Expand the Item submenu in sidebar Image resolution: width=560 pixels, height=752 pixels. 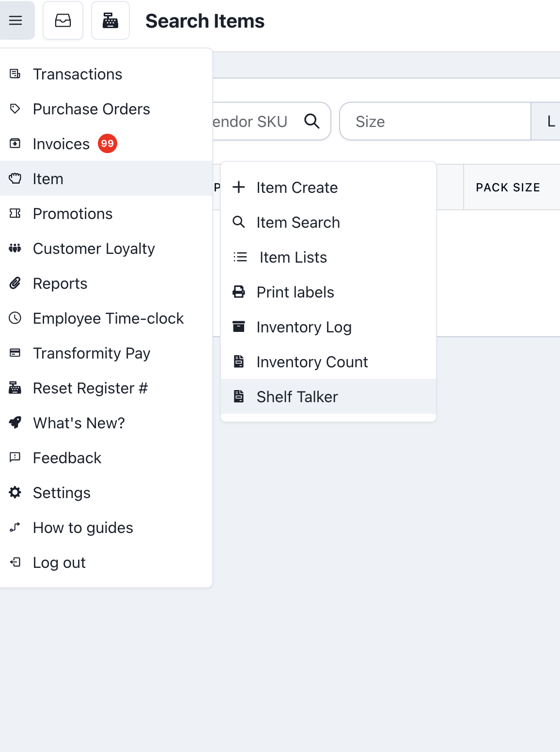(x=48, y=179)
